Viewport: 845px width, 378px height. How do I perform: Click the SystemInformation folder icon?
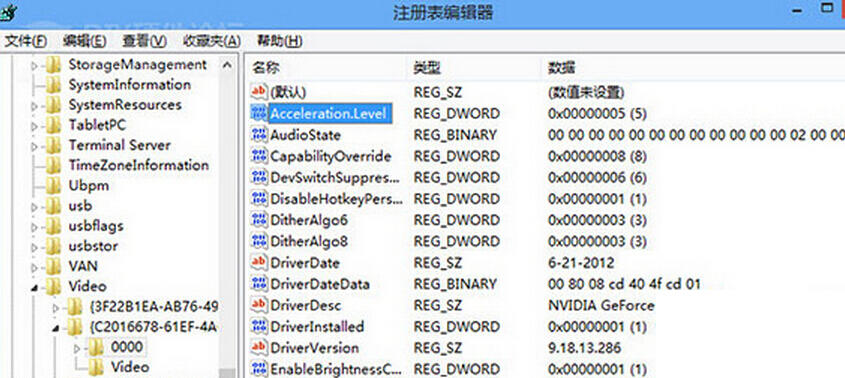pyautogui.click(x=53, y=85)
